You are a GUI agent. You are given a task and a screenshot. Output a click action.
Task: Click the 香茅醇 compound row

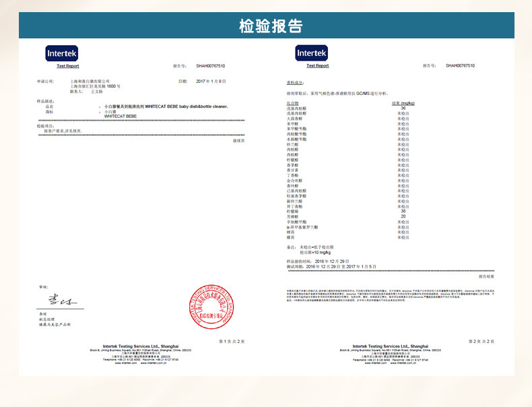(347, 165)
